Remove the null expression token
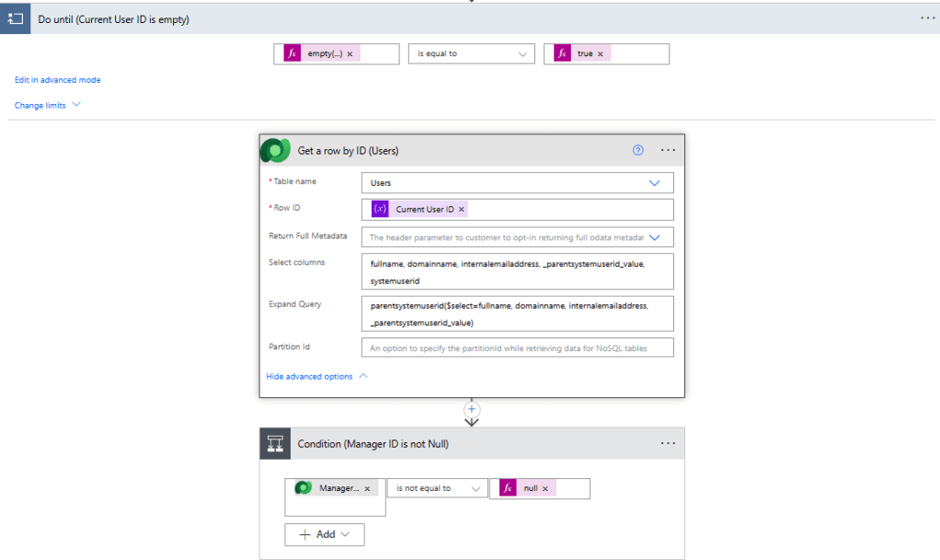The image size is (940, 560). coord(545,488)
